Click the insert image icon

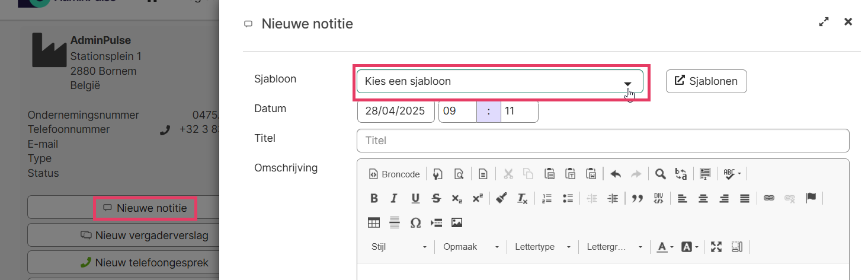coord(457,223)
